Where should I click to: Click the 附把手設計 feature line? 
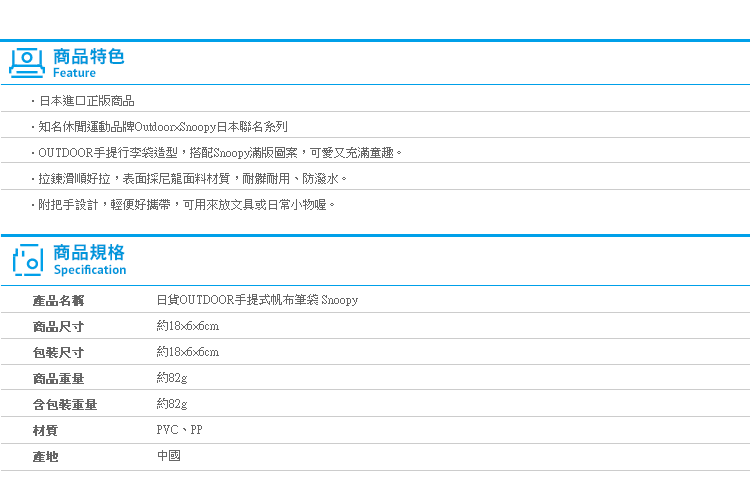click(187, 205)
